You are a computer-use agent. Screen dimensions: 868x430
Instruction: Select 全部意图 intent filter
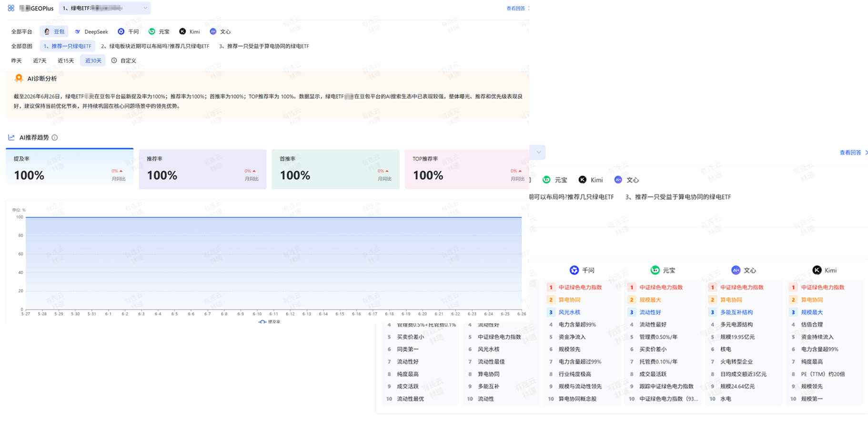pos(21,46)
